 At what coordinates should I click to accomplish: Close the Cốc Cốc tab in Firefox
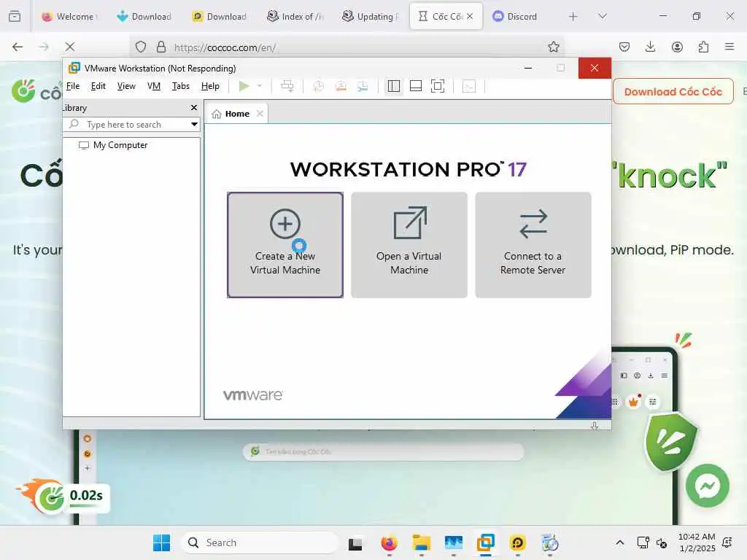(x=470, y=16)
